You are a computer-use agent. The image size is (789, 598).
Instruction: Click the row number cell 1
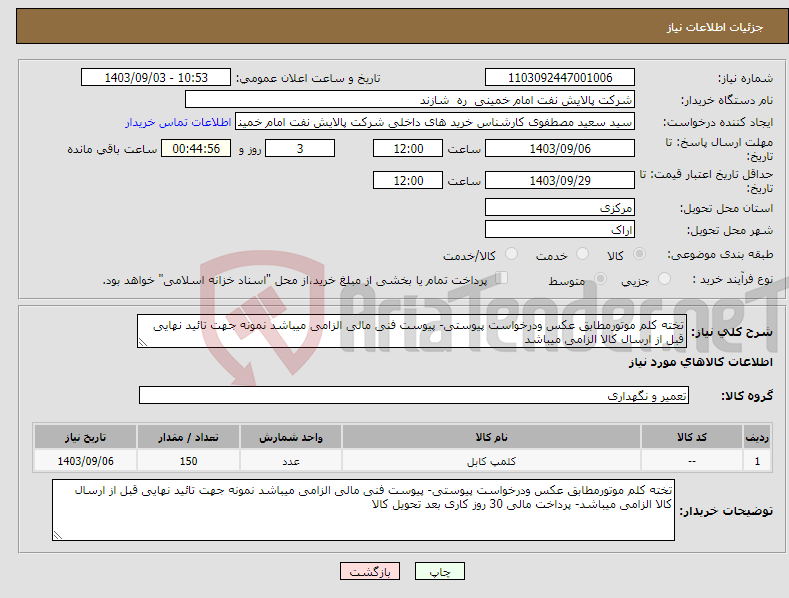757,461
